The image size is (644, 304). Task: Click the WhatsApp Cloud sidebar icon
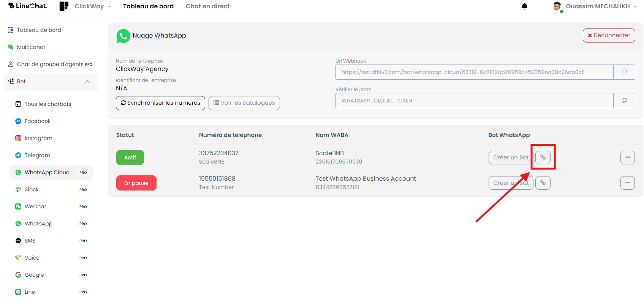(18, 172)
